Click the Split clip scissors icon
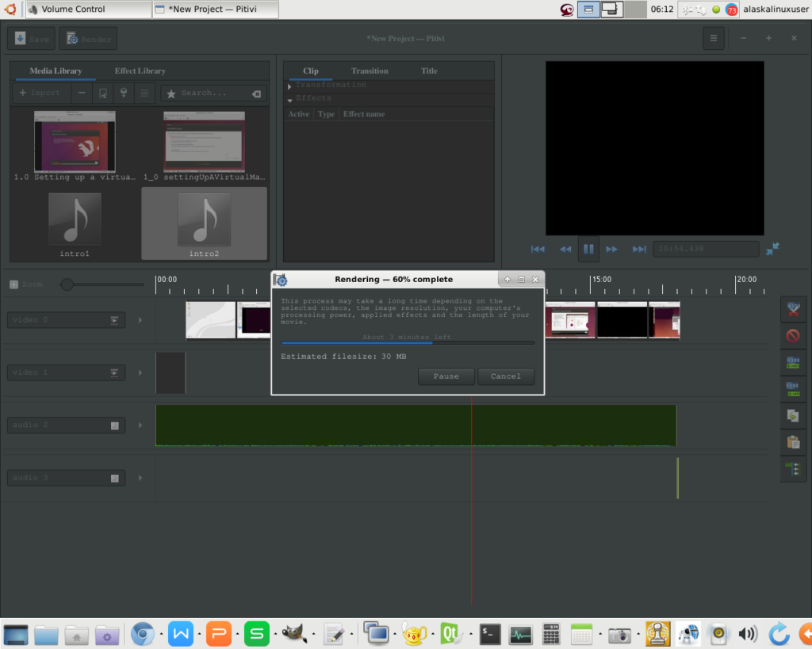The height and width of the screenshot is (649, 812). click(x=792, y=309)
